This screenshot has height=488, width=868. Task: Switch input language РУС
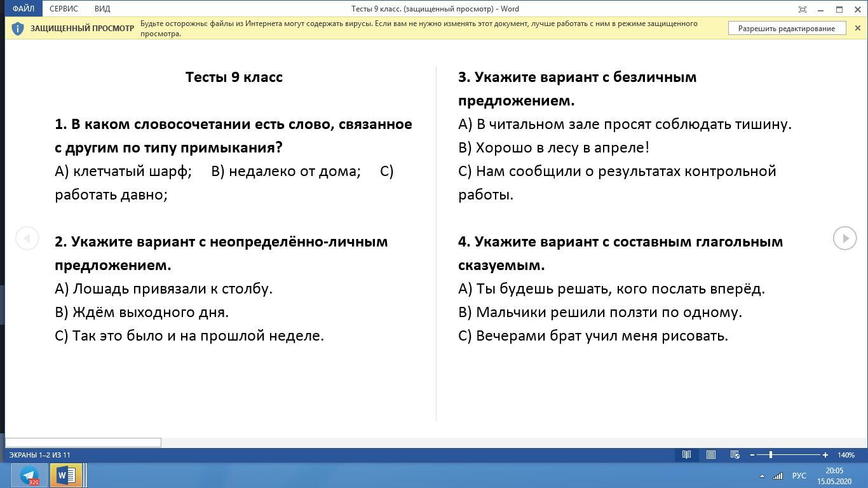click(x=799, y=476)
